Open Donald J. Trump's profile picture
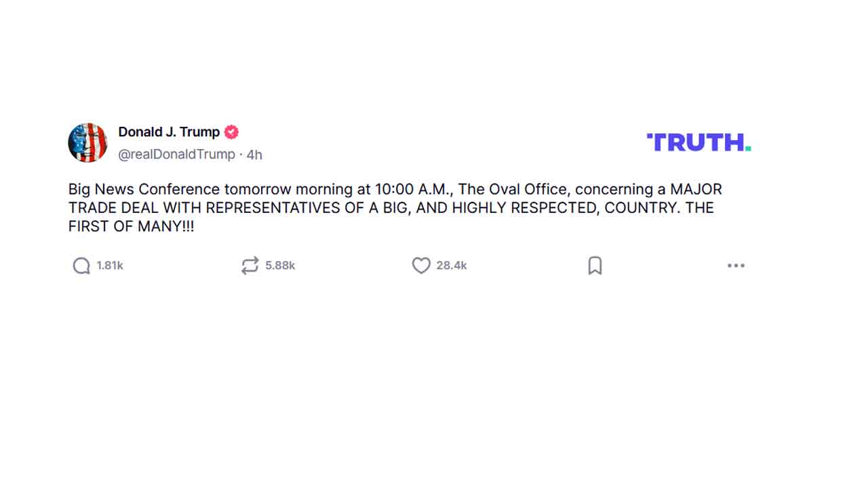The width and height of the screenshot is (868, 488). [87, 143]
